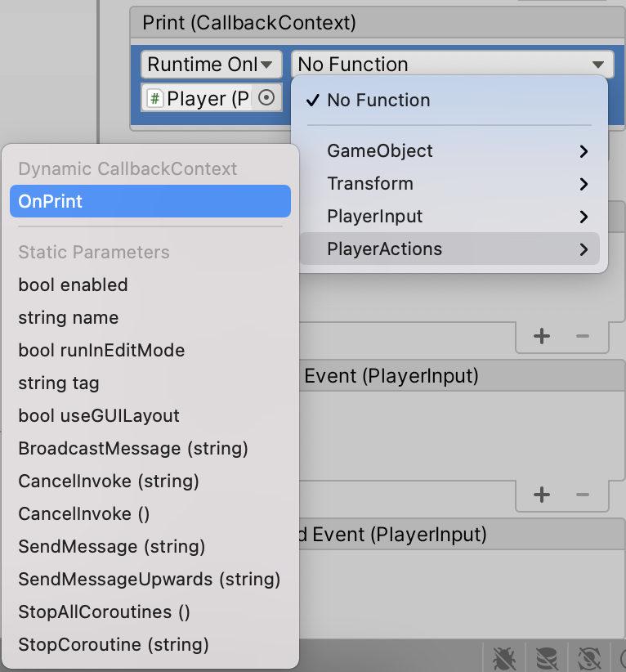Expand the PlayerActions submenu

point(449,249)
